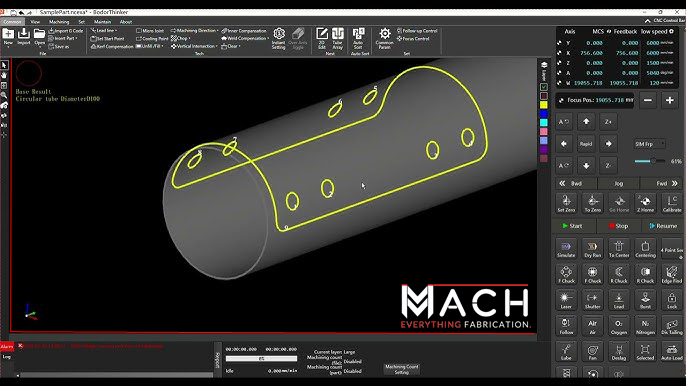Select the yellow layer color swatch
This screenshot has width=686, height=386.
point(543,105)
